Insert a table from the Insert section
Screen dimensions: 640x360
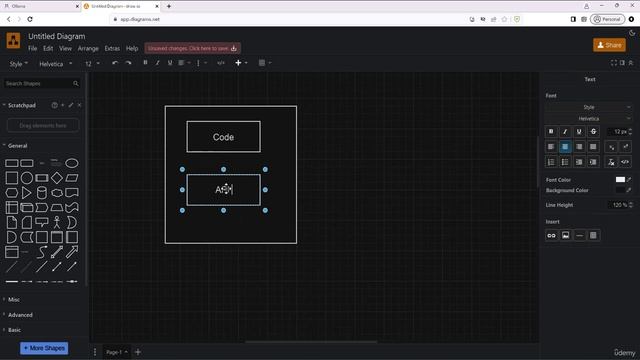[x=593, y=236]
